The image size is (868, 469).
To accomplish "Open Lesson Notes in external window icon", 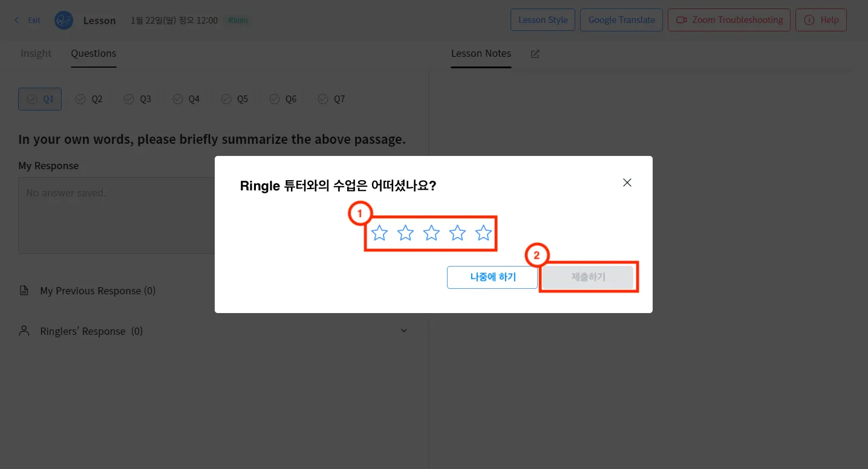I will click(535, 54).
